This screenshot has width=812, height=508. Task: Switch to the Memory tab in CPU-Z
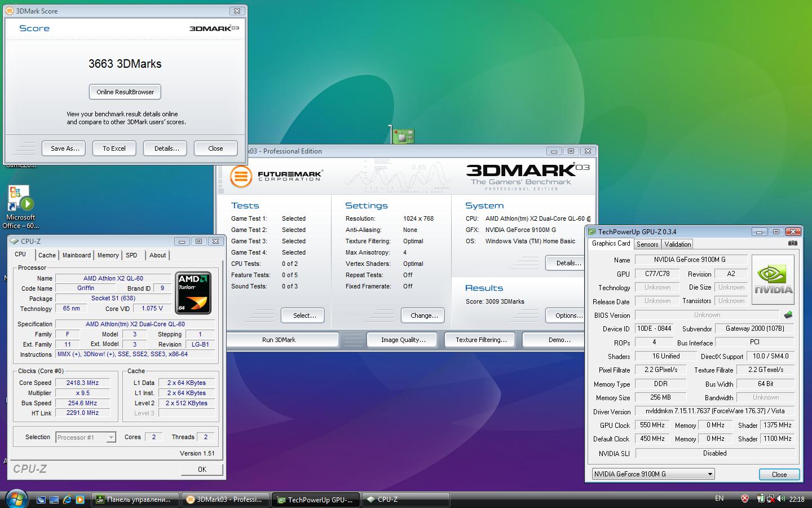(108, 255)
